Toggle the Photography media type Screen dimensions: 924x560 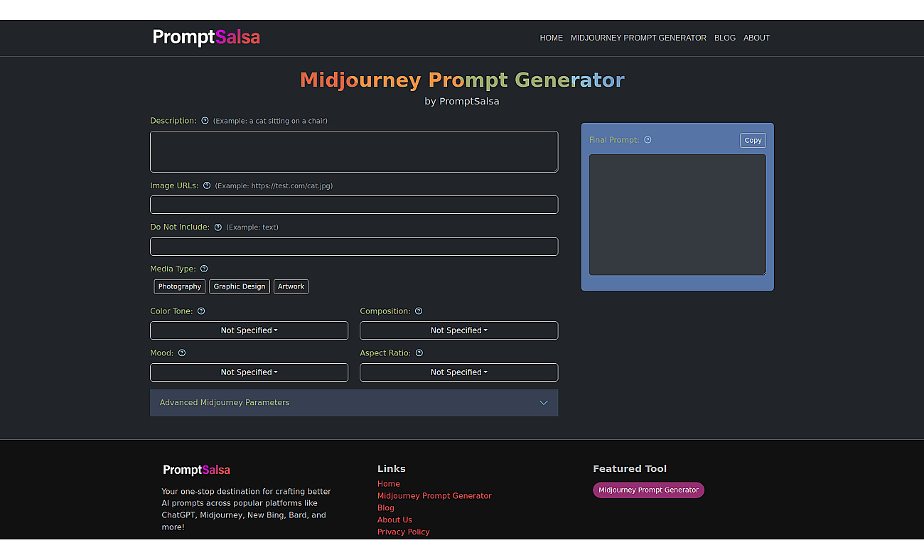180,286
